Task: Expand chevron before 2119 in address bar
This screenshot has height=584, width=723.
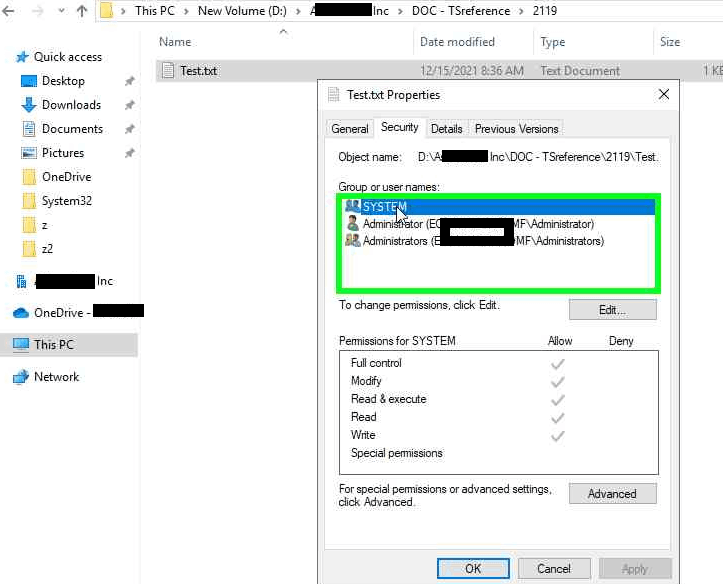Action: [522, 11]
